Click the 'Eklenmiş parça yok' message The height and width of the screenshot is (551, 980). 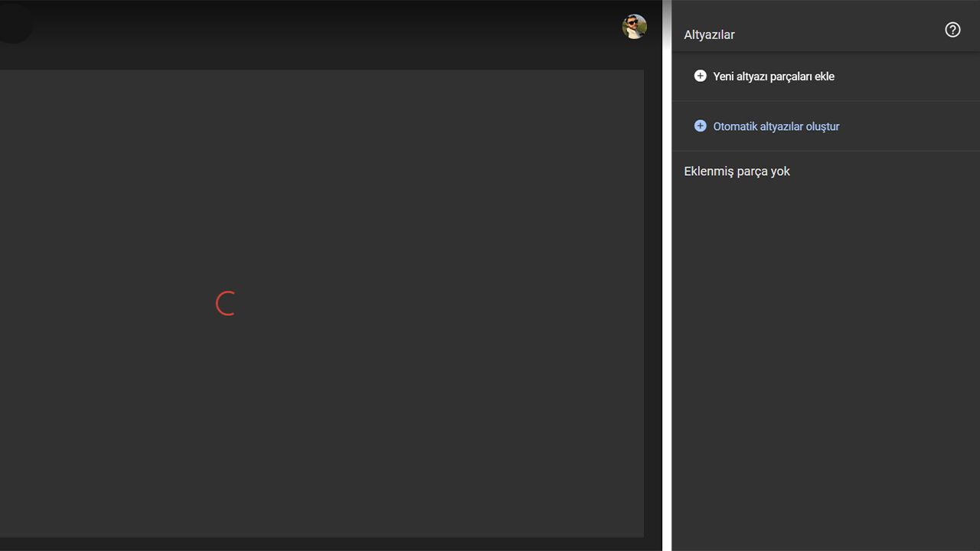[737, 171]
